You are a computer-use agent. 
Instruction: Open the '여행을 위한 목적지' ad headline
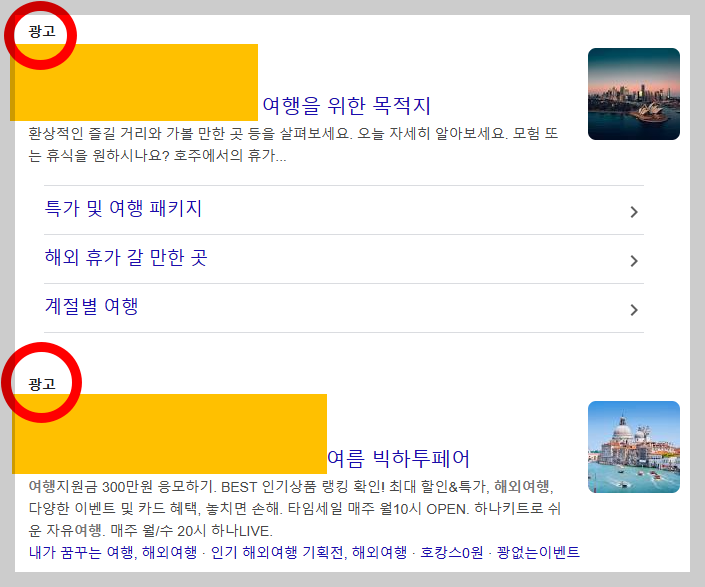tap(346, 106)
